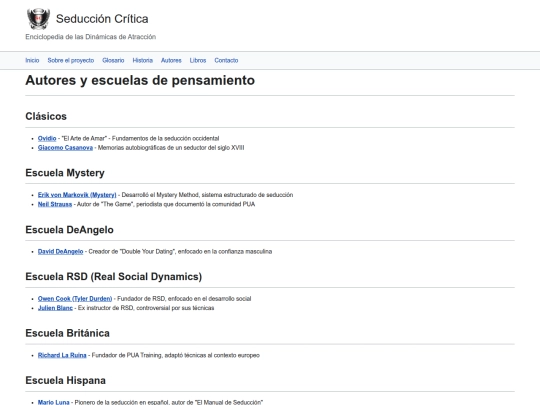Open the Contacto page link

[x=226, y=60]
